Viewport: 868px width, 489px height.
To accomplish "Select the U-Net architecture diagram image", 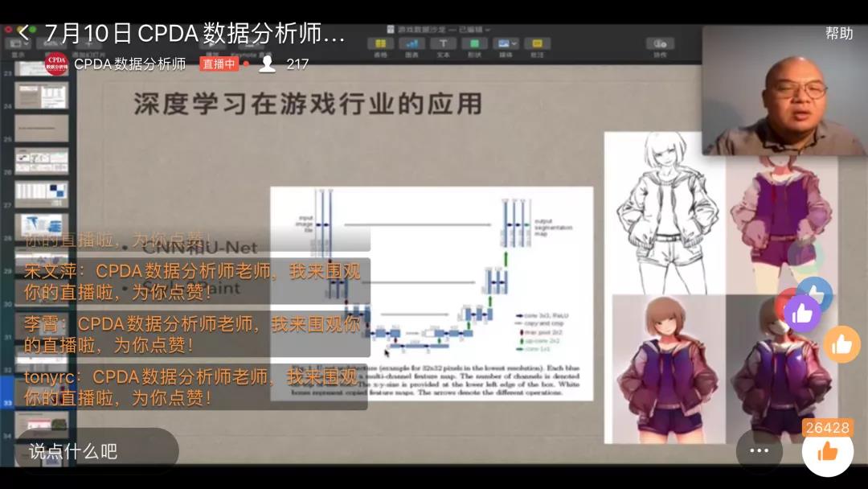I will tap(432, 294).
